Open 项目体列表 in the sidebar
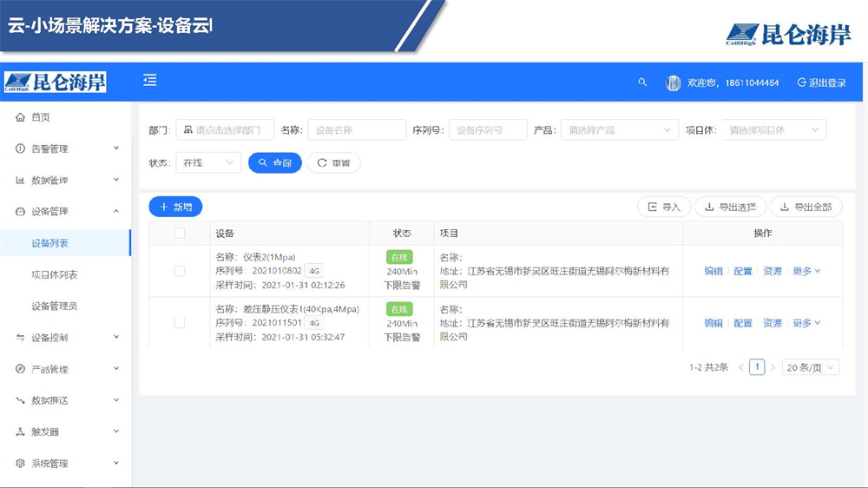The width and height of the screenshot is (868, 488). pyautogui.click(x=55, y=275)
